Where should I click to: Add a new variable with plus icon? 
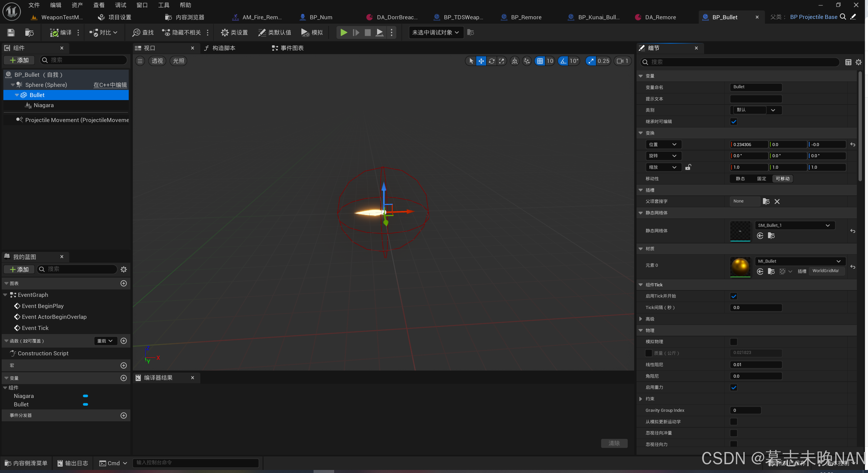click(124, 378)
